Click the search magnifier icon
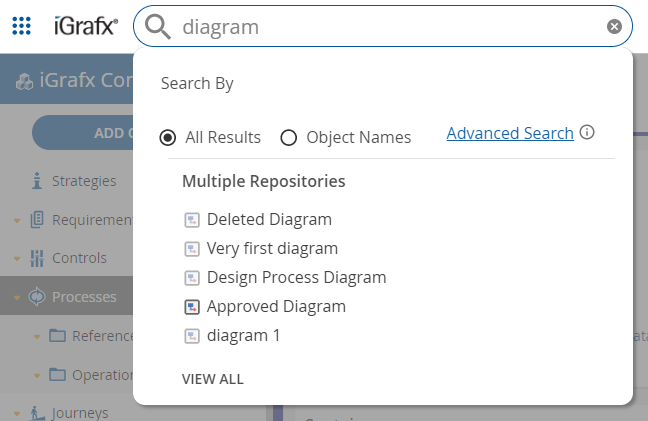 point(158,27)
